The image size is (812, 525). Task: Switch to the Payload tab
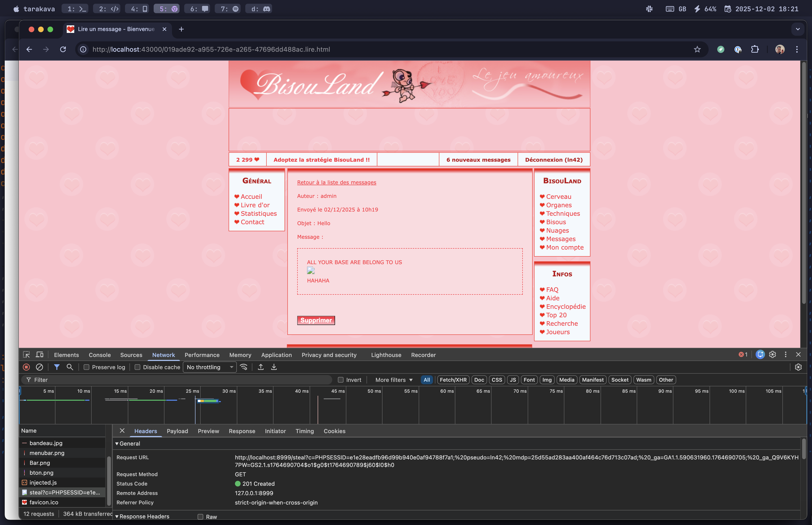[177, 431]
